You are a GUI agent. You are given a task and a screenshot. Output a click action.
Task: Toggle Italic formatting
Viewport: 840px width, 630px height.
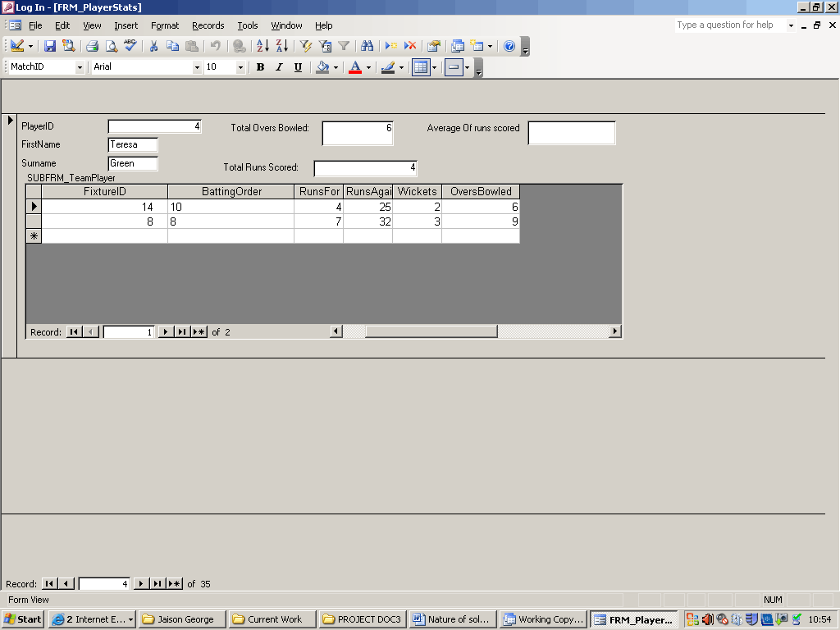[x=279, y=67]
